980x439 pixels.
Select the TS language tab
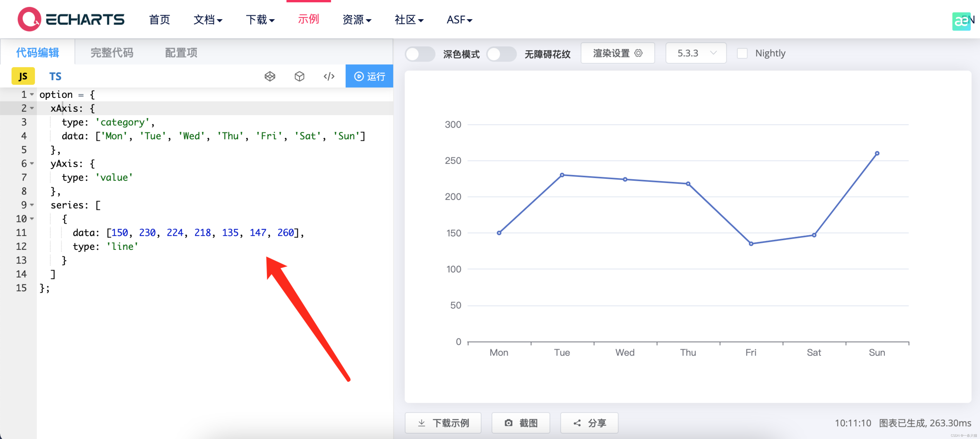coord(55,76)
